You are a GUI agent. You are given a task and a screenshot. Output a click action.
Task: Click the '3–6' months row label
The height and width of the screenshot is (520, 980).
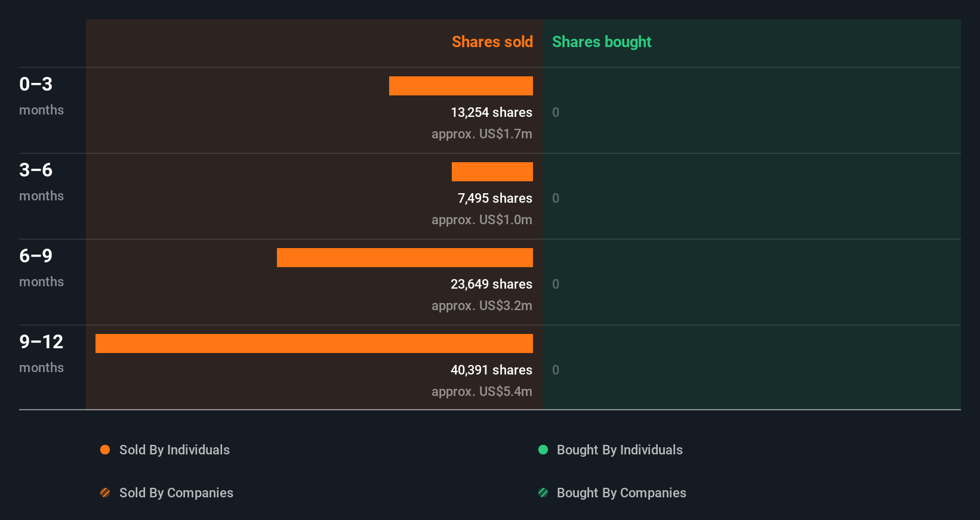tap(36, 170)
